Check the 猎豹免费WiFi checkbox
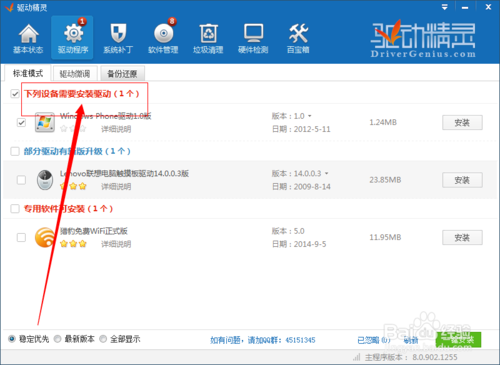 [x=21, y=237]
